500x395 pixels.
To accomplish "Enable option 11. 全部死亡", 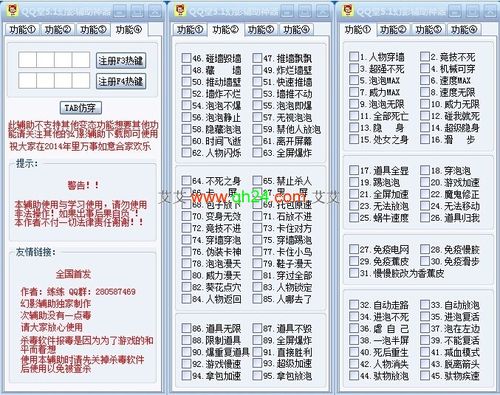I will click(x=354, y=116).
